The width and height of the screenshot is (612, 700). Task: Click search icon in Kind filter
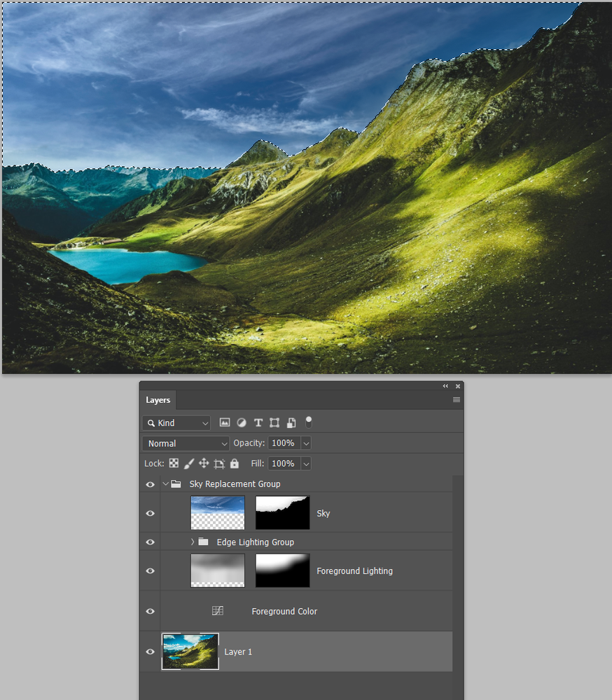151,423
